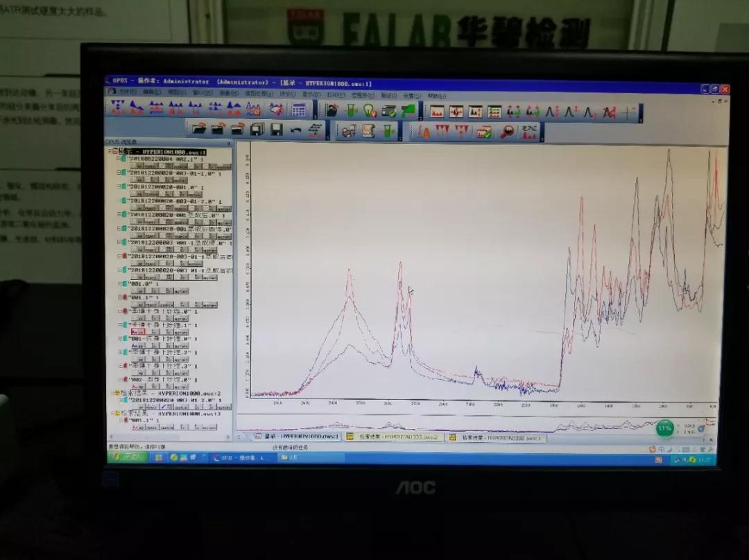The height and width of the screenshot is (560, 749).
Task: Click the undo arrow toolbar icon
Action: [x=295, y=130]
